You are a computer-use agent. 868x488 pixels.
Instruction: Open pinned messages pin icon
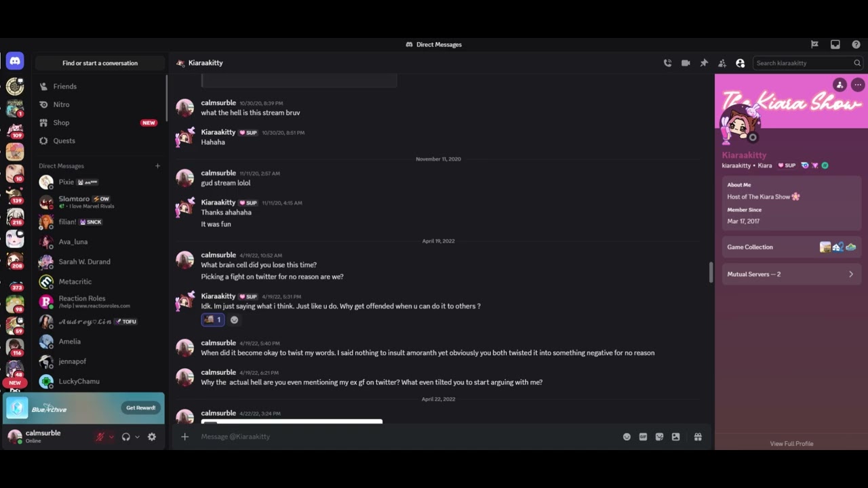[x=704, y=63]
